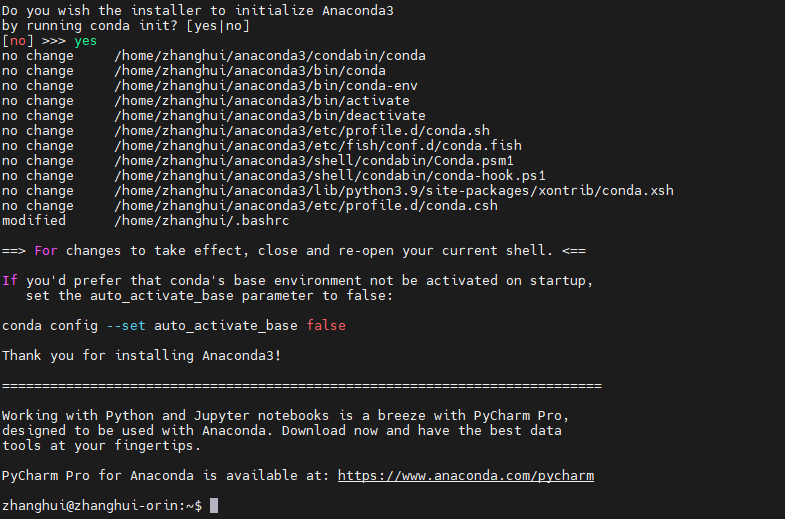Open the anaconda.com/pycharm link
Image resolution: width=785 pixels, height=519 pixels.
point(465,476)
